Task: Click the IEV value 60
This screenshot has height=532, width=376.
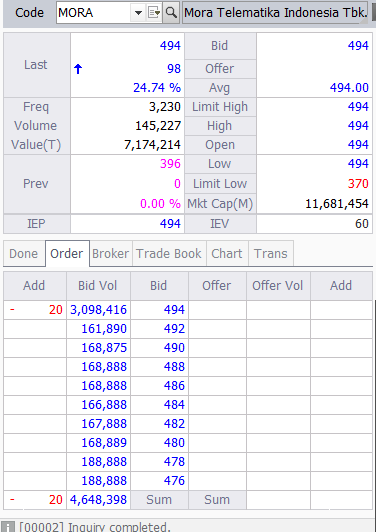Action: pyautogui.click(x=362, y=224)
